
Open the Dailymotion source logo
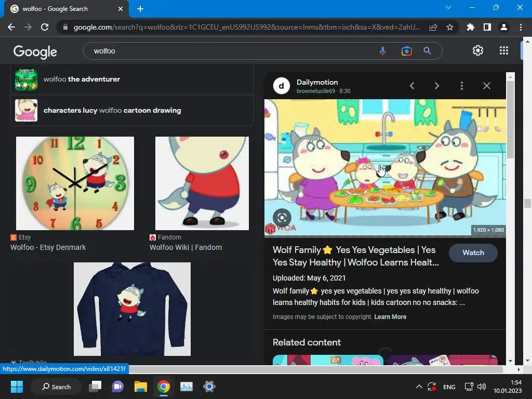(x=281, y=86)
